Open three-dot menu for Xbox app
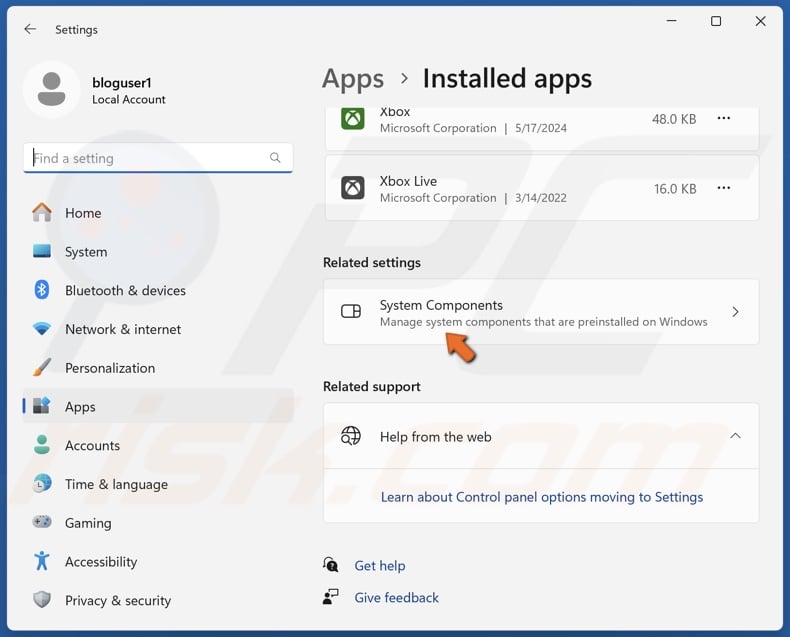The height and width of the screenshot is (637, 790). point(724,119)
